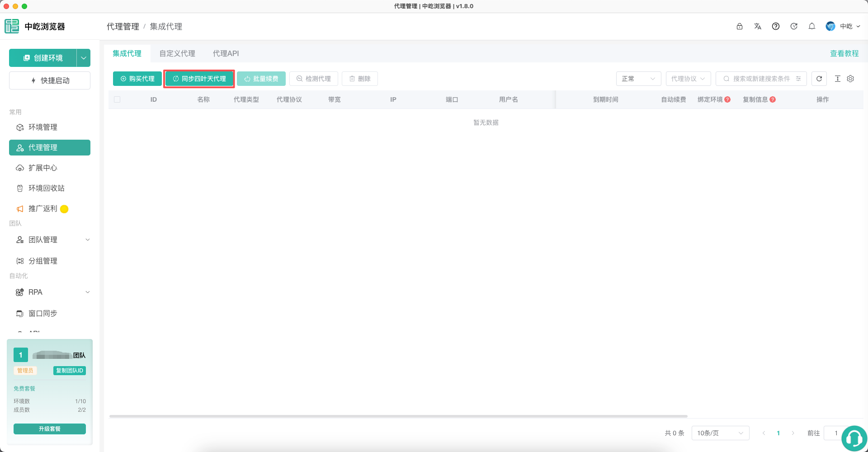Click the 复制团队ID button
868x452 pixels.
(x=70, y=371)
